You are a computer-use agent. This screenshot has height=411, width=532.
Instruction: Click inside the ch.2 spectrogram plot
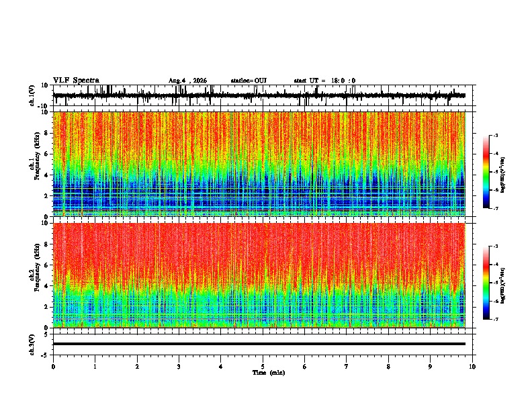[x=259, y=275]
